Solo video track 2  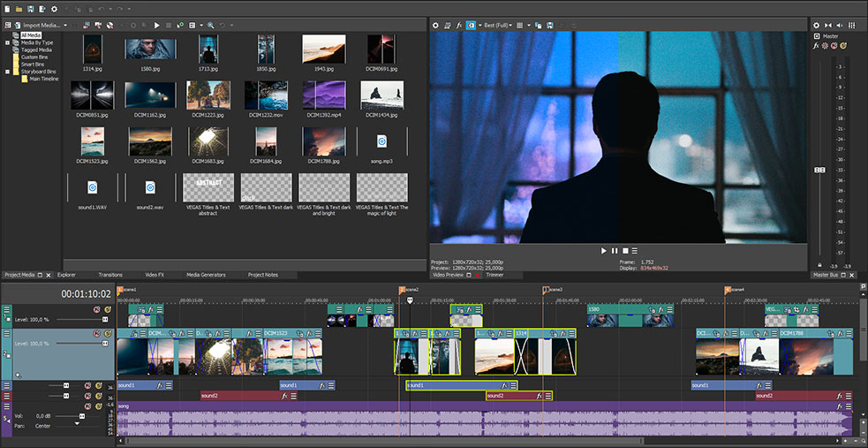(x=108, y=333)
